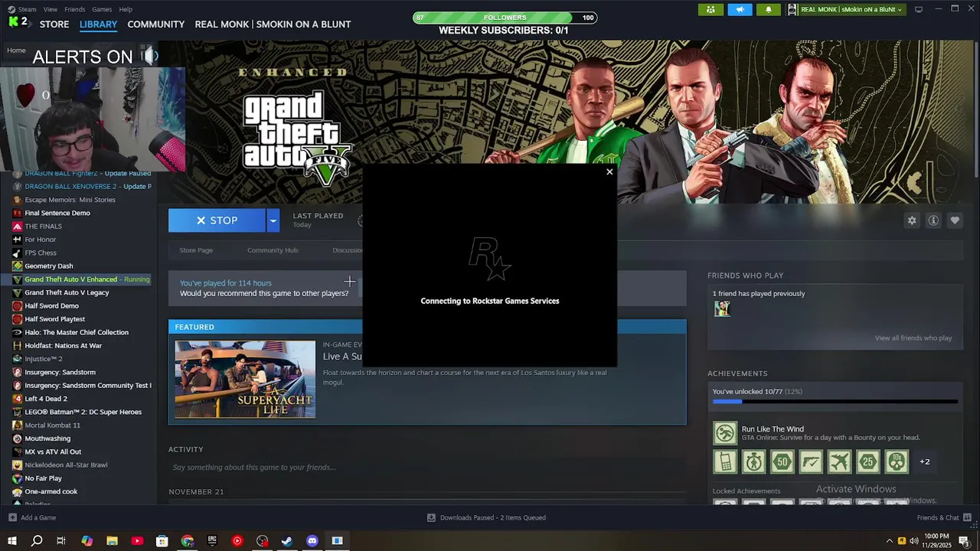Click View all friends who play

point(913,338)
